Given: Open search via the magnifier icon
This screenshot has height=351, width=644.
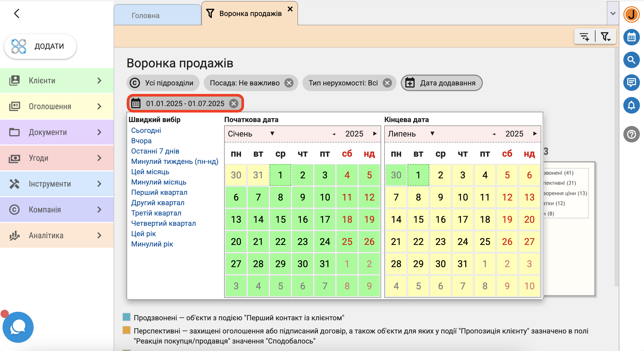Looking at the screenshot, I should point(631,60).
